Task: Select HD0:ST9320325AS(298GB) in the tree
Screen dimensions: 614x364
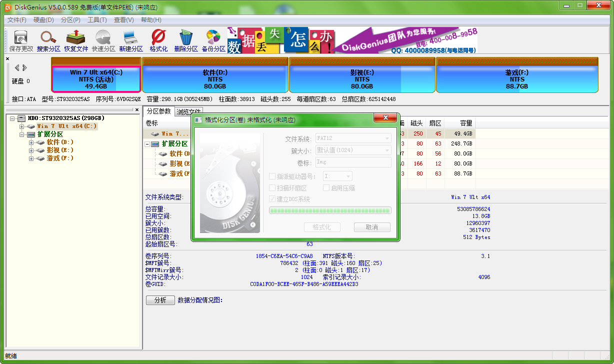Action: coord(65,118)
